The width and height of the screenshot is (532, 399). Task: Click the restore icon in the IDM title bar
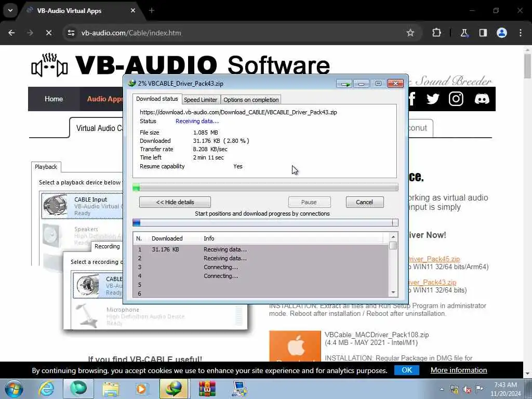tap(378, 84)
